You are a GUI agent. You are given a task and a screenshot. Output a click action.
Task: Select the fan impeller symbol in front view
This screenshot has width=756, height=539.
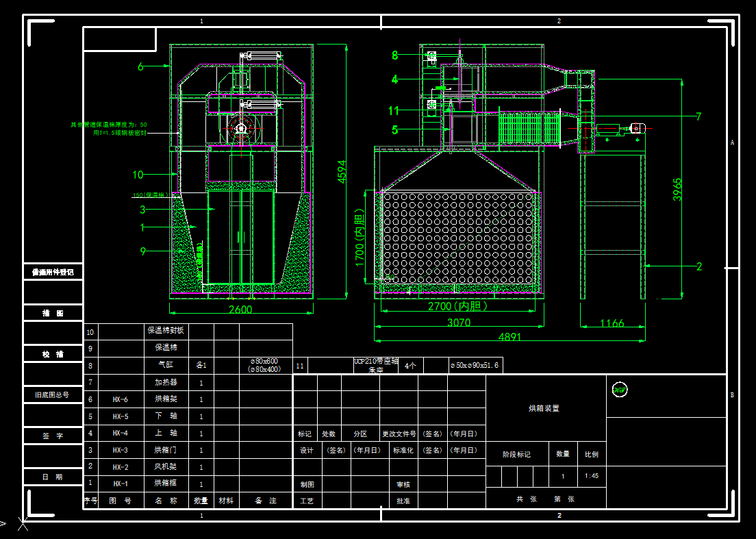(240, 127)
